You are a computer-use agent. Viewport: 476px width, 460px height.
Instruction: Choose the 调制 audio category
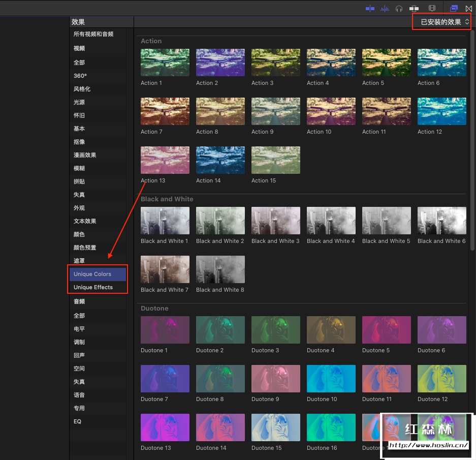point(98,342)
